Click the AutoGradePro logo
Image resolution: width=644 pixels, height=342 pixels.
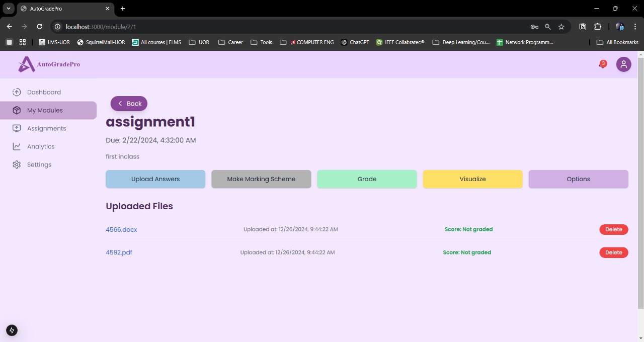pyautogui.click(x=49, y=64)
